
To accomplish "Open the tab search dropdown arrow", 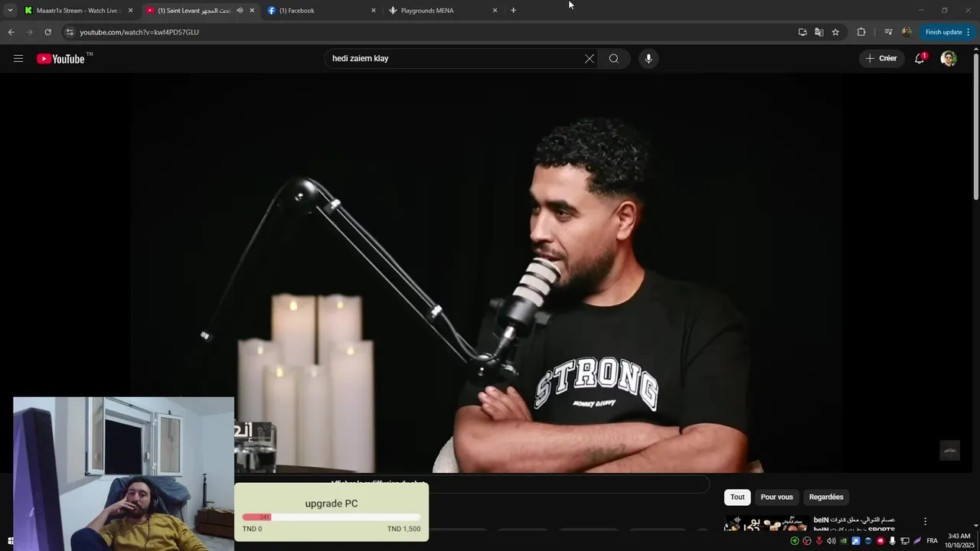I will [10, 11].
